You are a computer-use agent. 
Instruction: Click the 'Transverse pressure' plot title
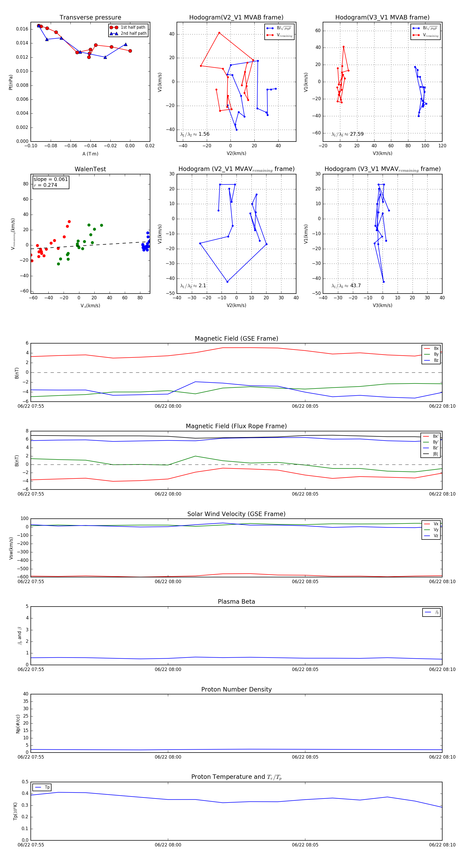(x=90, y=18)
